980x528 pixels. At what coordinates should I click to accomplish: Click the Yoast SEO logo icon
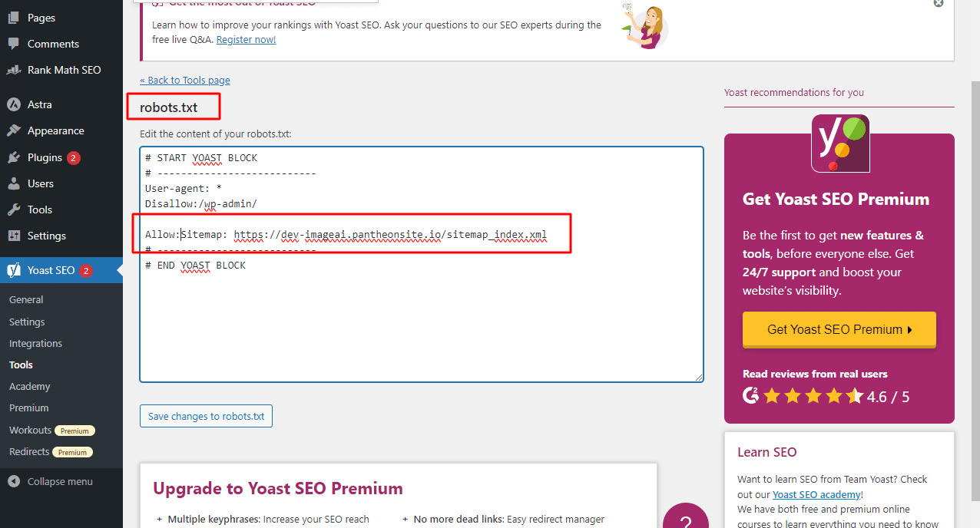14,270
